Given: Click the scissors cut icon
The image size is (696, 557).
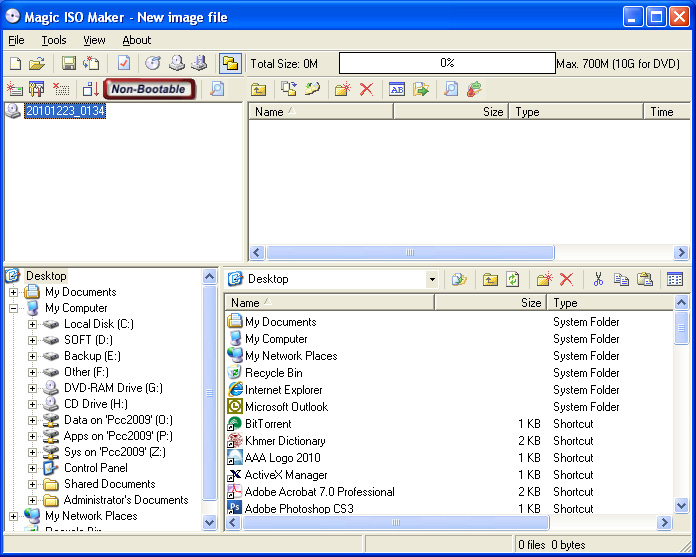Looking at the screenshot, I should click(598, 280).
